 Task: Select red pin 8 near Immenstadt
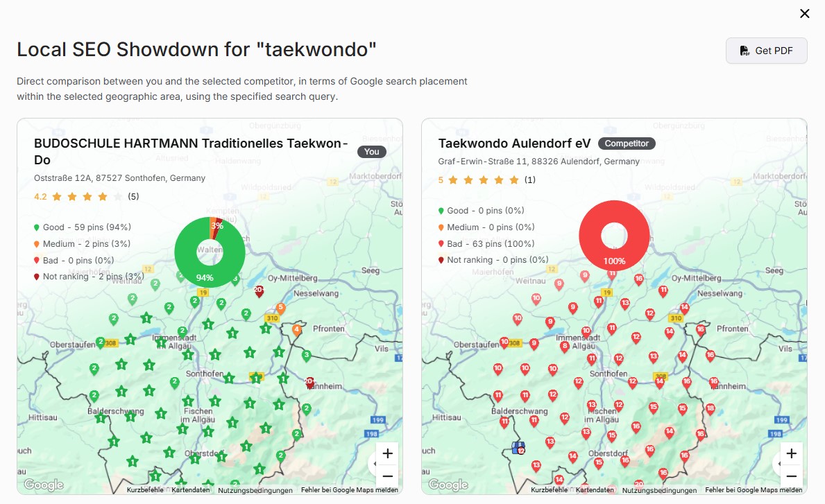[565, 347]
